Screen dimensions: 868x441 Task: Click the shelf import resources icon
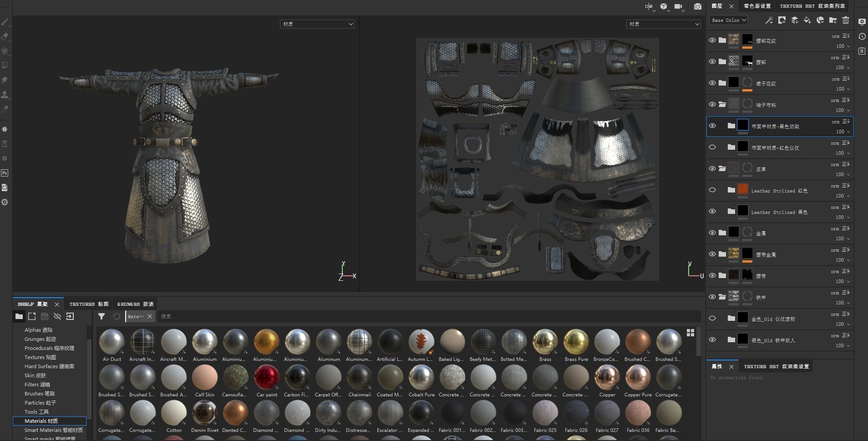[70, 316]
